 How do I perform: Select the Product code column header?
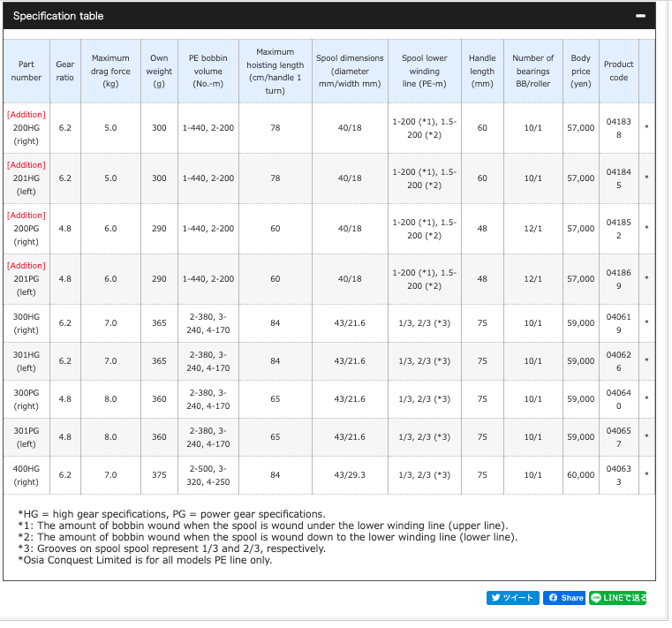[x=618, y=71]
